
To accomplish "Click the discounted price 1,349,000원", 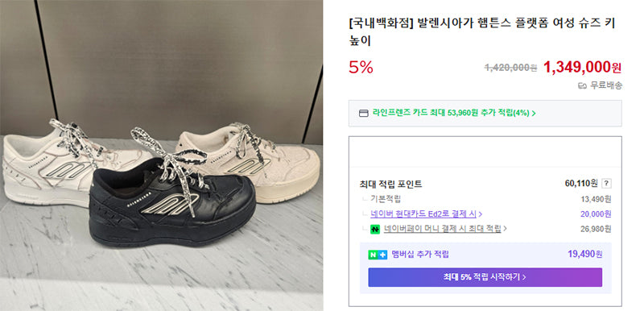I will click(x=582, y=67).
